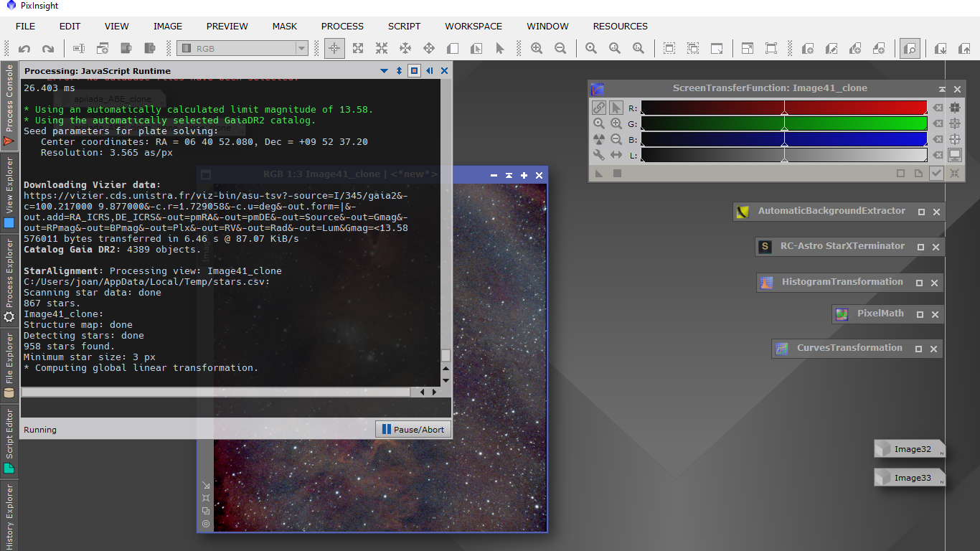Click the Redo arrow in the toolbar
Viewport: 980px width, 551px height.
tap(48, 49)
